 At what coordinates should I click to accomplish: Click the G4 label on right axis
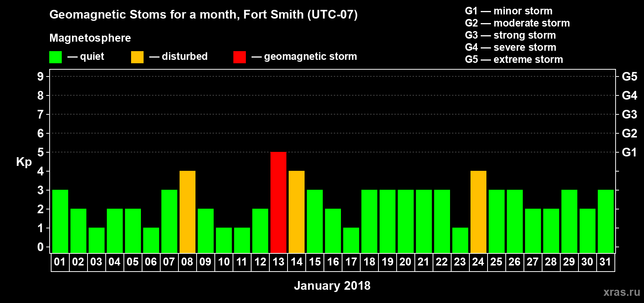(630, 95)
